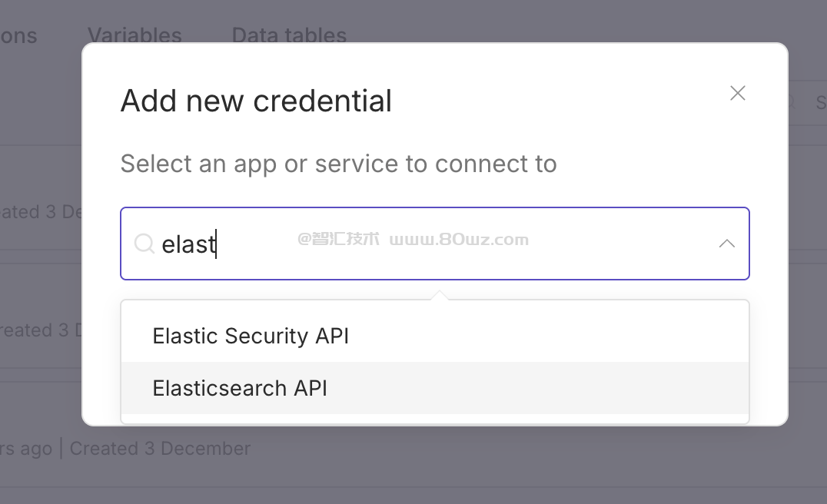The width and height of the screenshot is (827, 504).
Task: Collapse the app list with the chevron
Action: coord(726,244)
